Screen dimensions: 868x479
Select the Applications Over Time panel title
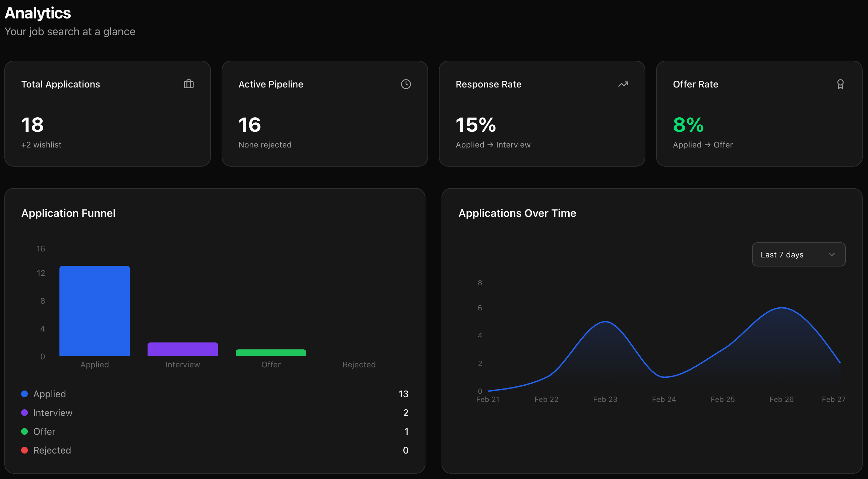(x=517, y=213)
